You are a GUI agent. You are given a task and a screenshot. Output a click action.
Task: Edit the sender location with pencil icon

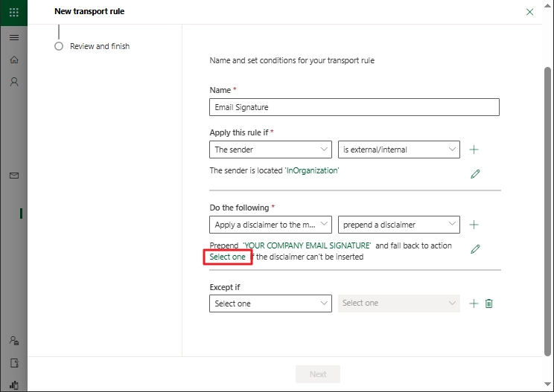point(475,174)
